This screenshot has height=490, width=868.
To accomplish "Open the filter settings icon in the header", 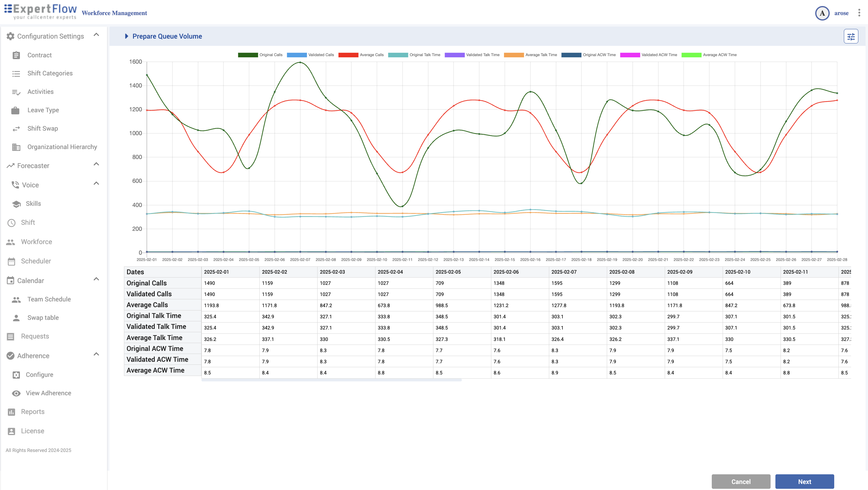I will tap(851, 37).
